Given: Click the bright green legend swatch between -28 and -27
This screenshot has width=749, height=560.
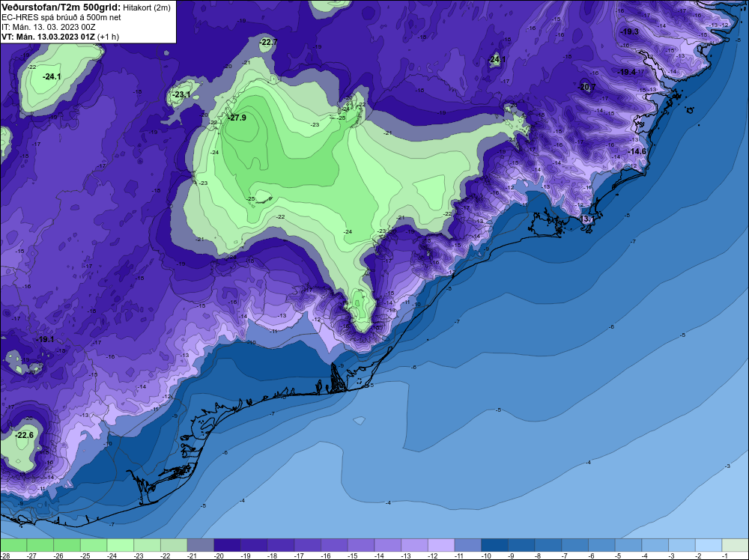Looking at the screenshot, I should [x=13, y=545].
